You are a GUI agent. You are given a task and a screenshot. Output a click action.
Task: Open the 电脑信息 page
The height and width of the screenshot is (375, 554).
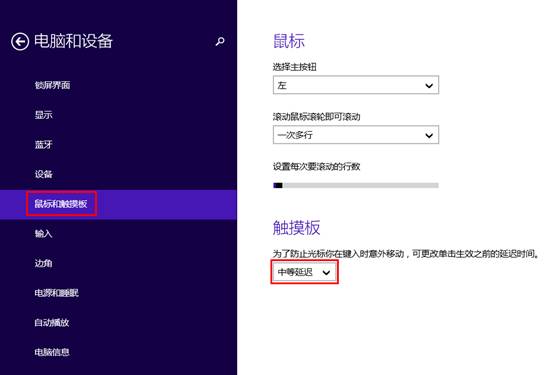click(52, 352)
